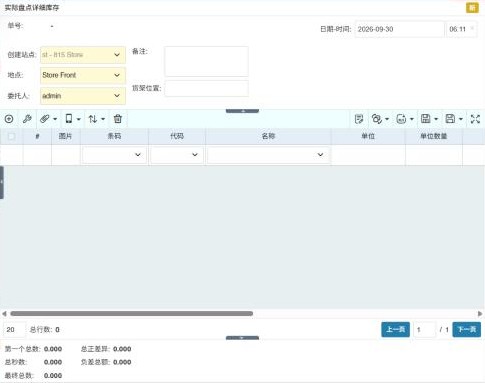This screenshot has width=485, height=383.
Task: Click the trash delete icon
Action: (x=118, y=119)
